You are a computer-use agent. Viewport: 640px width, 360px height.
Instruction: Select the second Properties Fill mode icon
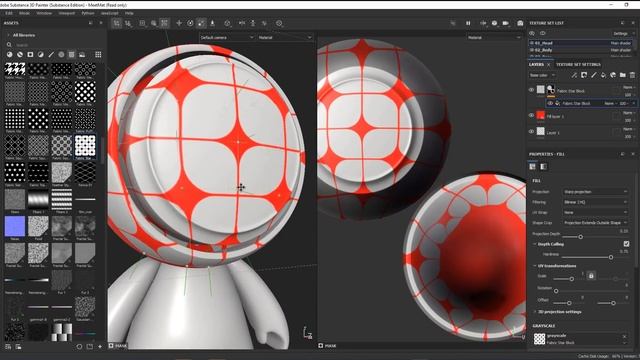click(x=543, y=167)
